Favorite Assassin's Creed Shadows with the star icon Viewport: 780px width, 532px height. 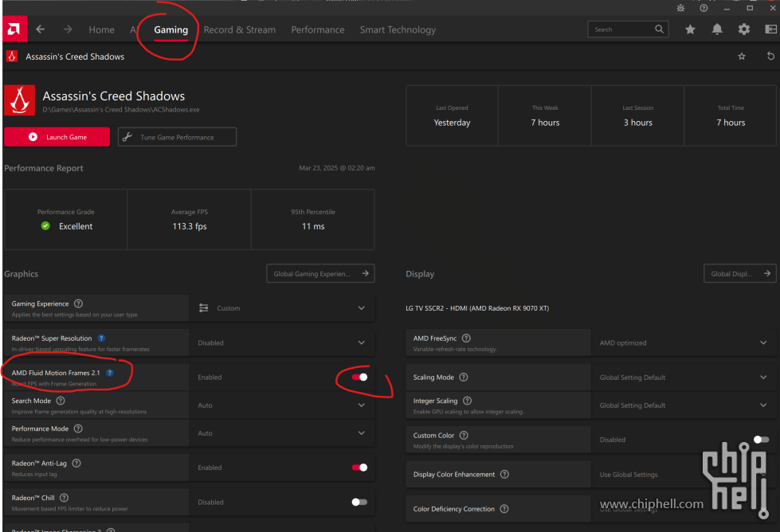coord(742,57)
